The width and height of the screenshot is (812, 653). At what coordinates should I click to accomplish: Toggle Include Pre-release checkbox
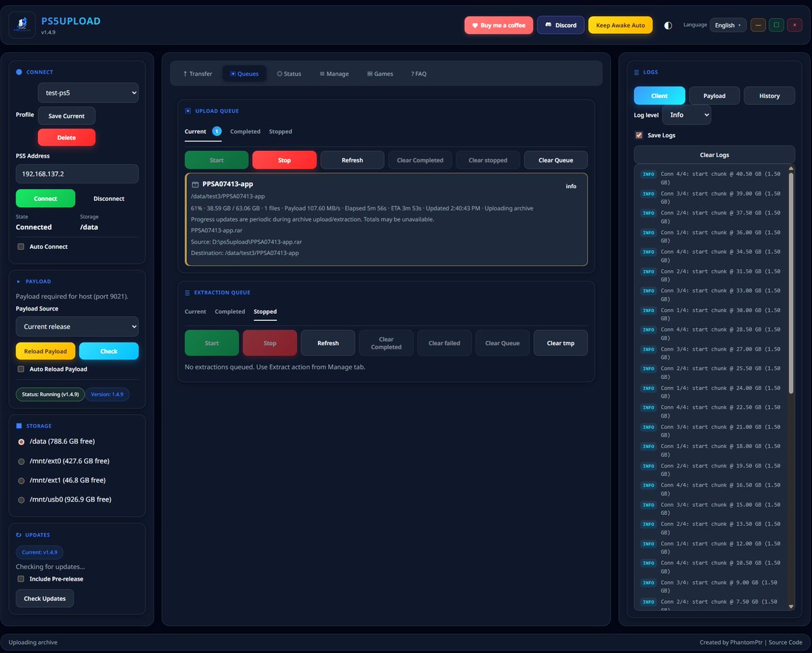pos(21,579)
